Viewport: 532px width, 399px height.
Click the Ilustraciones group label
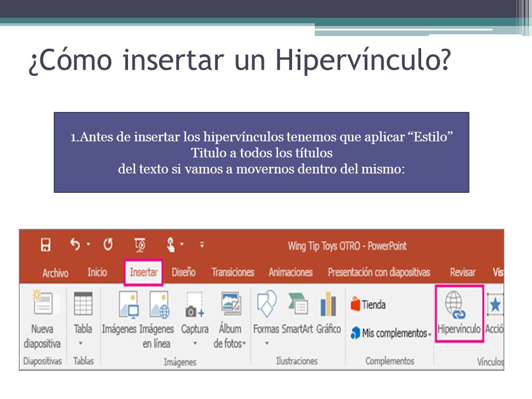tap(297, 361)
